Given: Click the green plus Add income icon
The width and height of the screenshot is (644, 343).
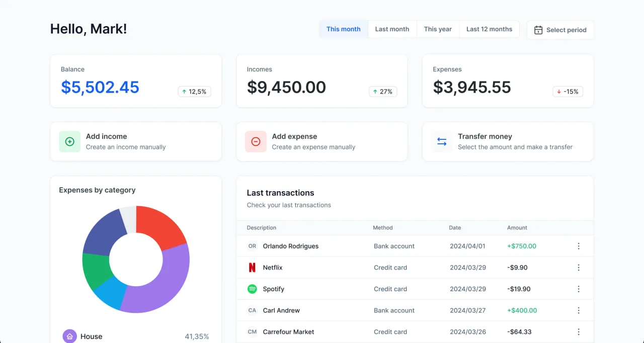Looking at the screenshot, I should click(70, 142).
